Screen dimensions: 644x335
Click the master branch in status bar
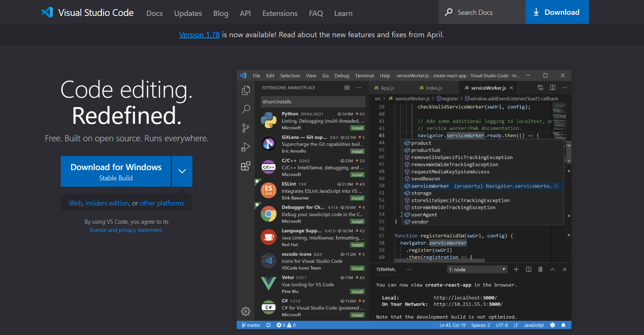coord(251,325)
